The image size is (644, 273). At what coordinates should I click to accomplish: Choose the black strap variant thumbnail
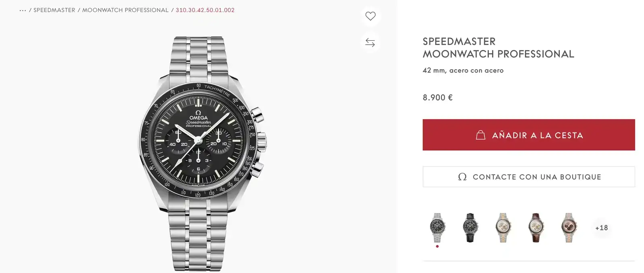tap(470, 227)
